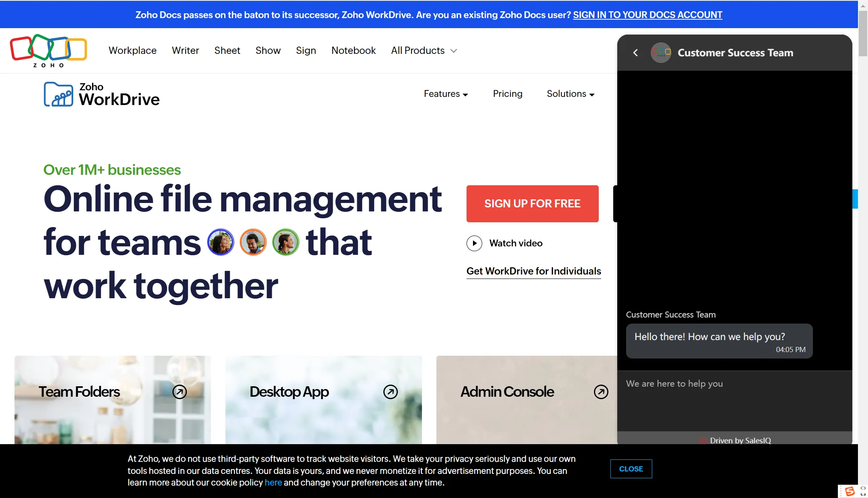
Task: Click the Sogou input icon in tray
Action: pos(850,491)
